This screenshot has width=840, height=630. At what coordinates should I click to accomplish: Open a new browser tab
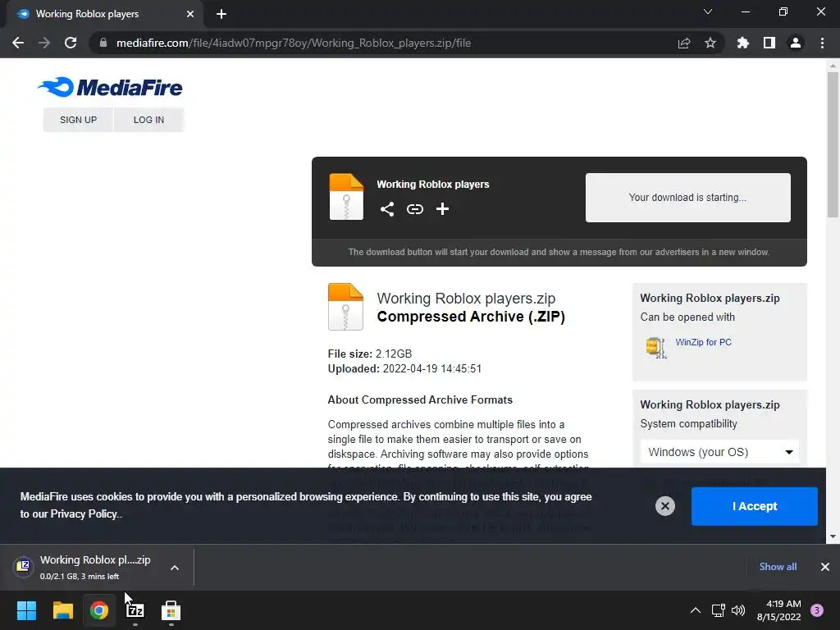click(221, 14)
